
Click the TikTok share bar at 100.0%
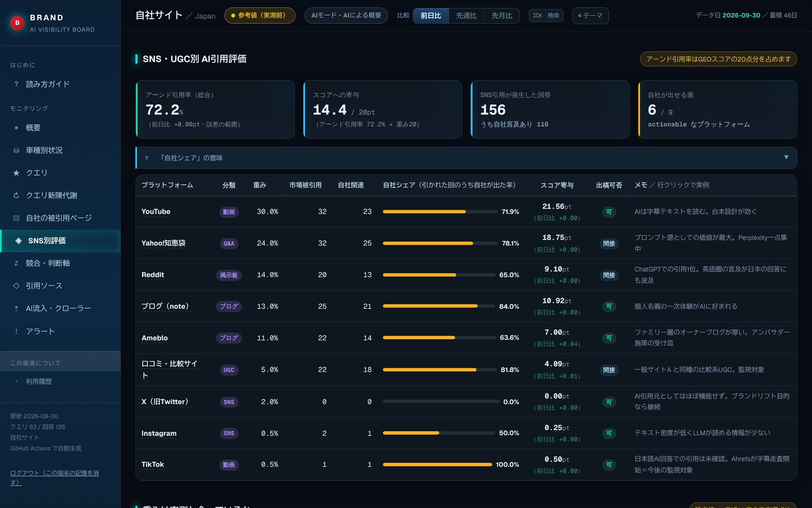click(437, 465)
